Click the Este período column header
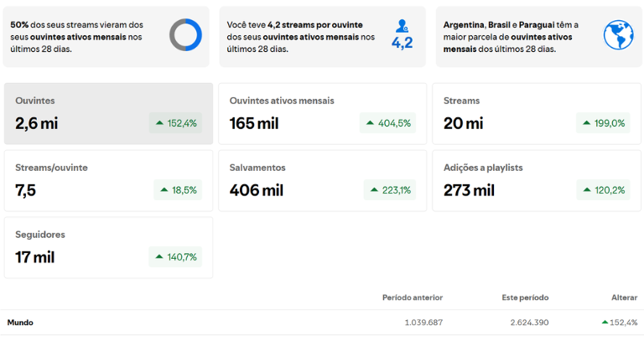This screenshot has width=644, height=362. click(x=525, y=297)
